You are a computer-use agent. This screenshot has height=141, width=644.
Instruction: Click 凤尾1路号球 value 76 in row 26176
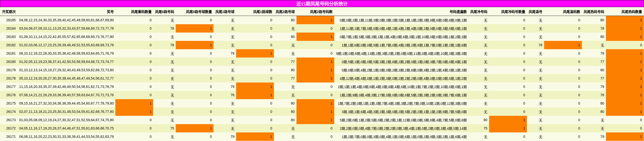(232, 95)
